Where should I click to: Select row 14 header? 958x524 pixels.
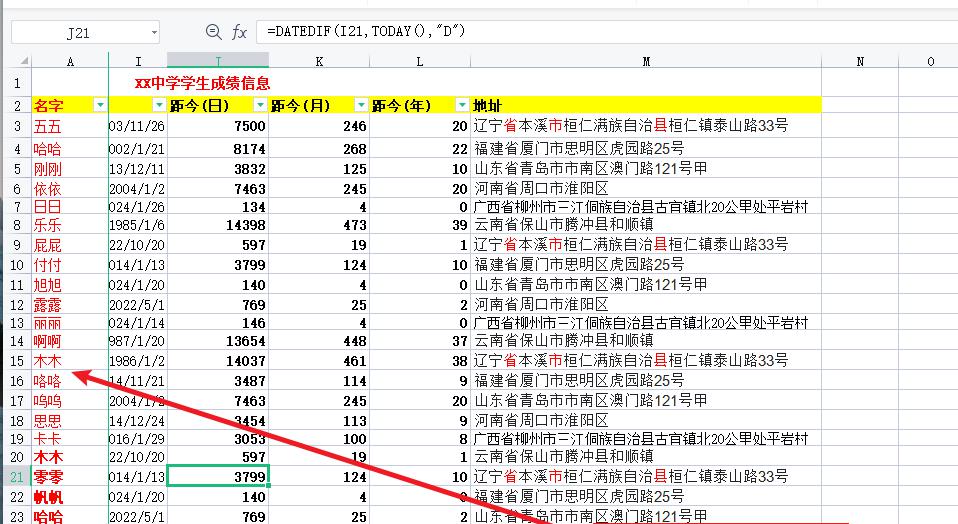tap(17, 341)
